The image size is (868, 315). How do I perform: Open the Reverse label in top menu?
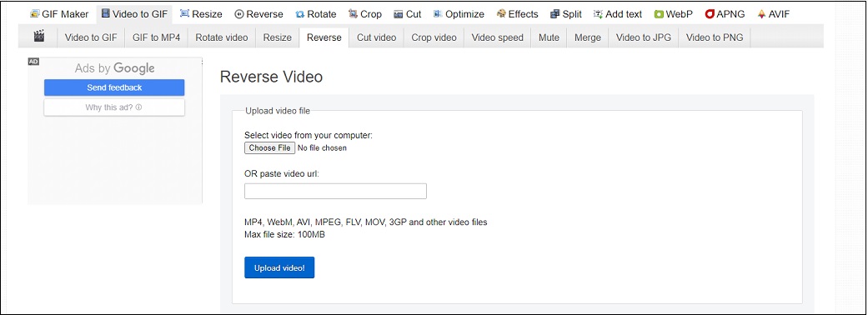click(x=264, y=14)
